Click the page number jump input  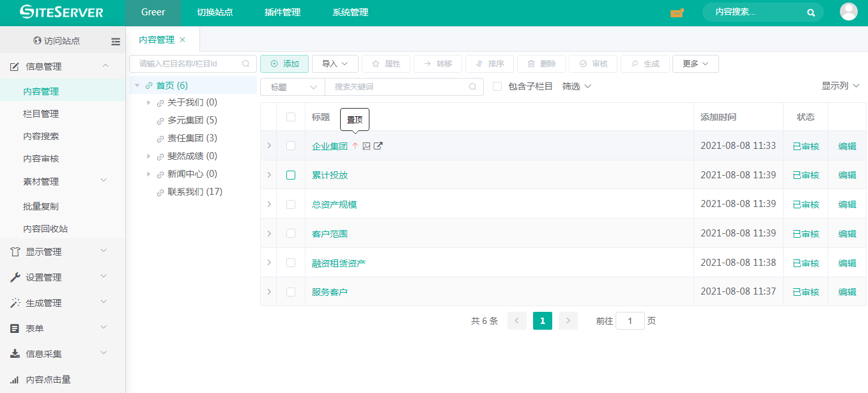(630, 321)
